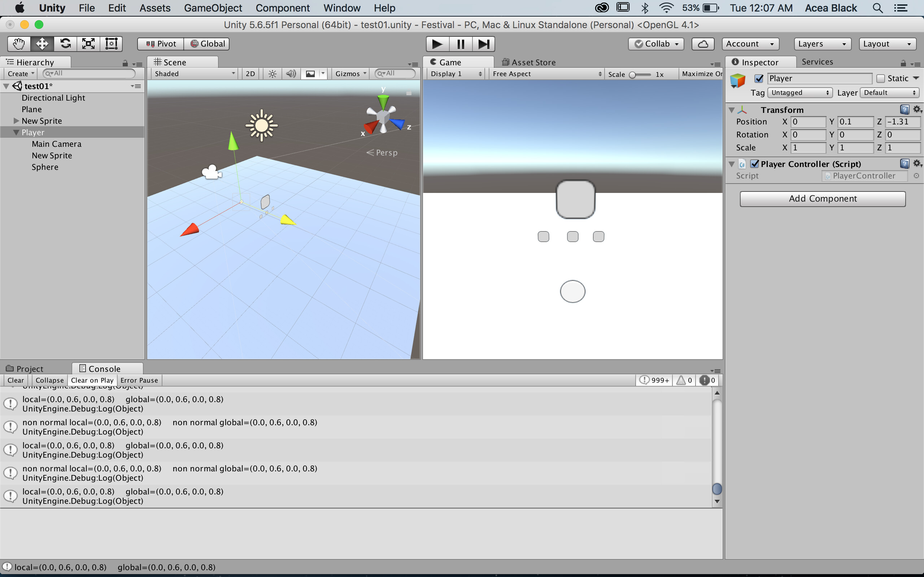
Task: Open the Shaded draw mode dropdown
Action: [194, 74]
